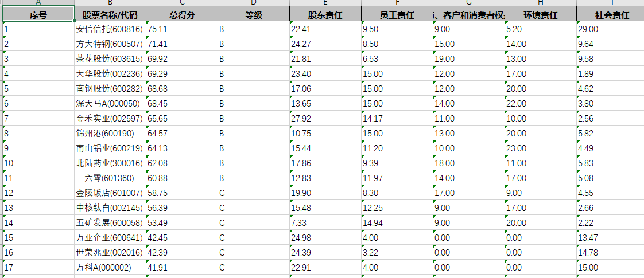Select total score 68.45
644x278 pixels.
(x=182, y=103)
